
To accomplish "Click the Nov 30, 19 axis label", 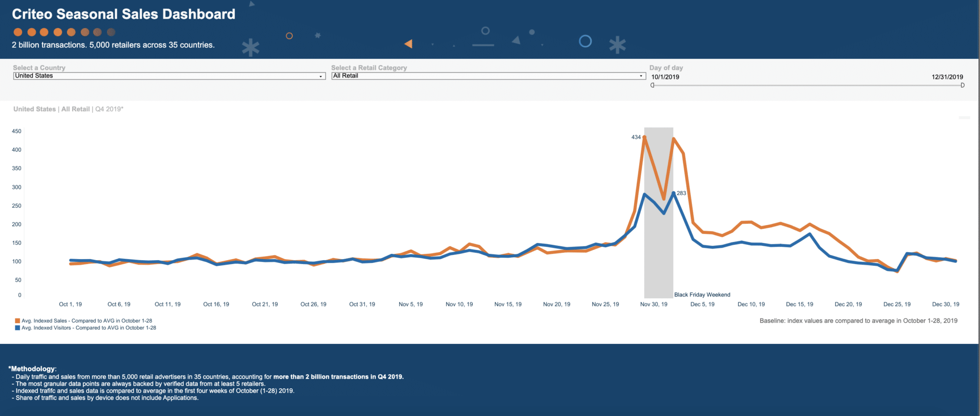I will (654, 304).
